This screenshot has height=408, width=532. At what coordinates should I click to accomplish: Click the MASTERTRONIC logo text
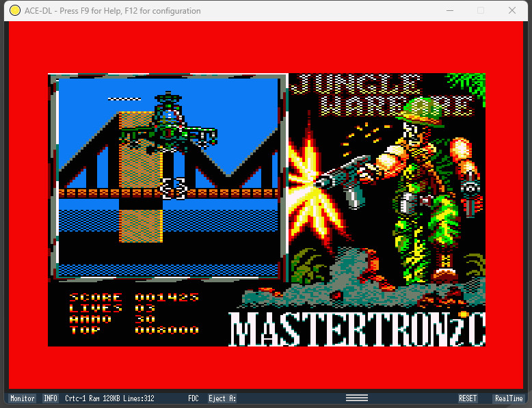pyautogui.click(x=357, y=329)
